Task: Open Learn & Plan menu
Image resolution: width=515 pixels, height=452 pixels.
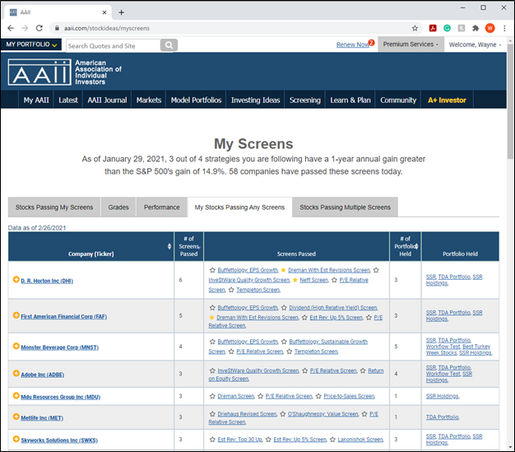Action: point(350,100)
